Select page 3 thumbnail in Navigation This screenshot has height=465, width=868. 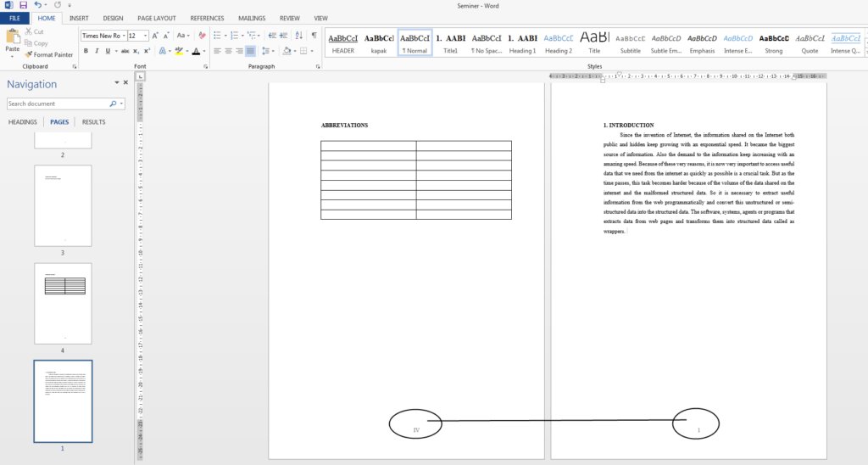point(63,205)
